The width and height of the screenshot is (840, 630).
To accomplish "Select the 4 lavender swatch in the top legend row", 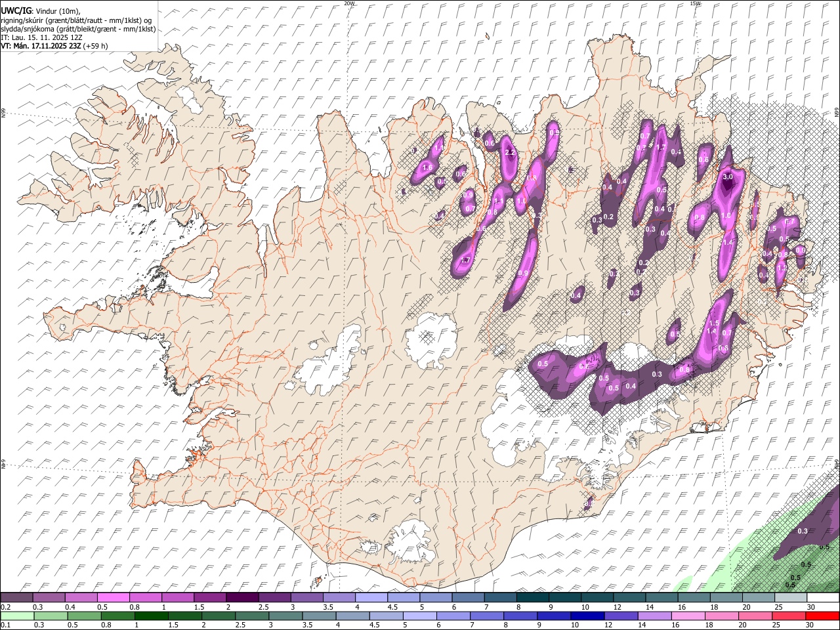I will [371, 597].
